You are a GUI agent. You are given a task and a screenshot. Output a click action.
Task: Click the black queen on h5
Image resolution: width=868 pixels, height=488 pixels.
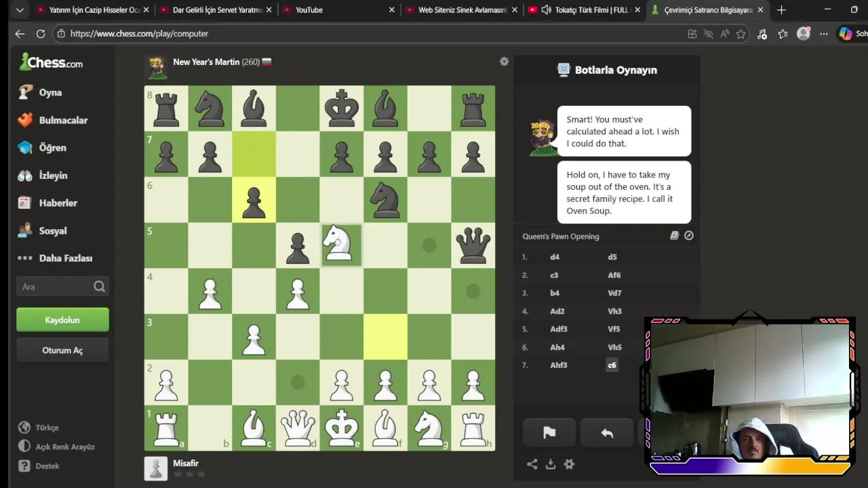coord(473,245)
